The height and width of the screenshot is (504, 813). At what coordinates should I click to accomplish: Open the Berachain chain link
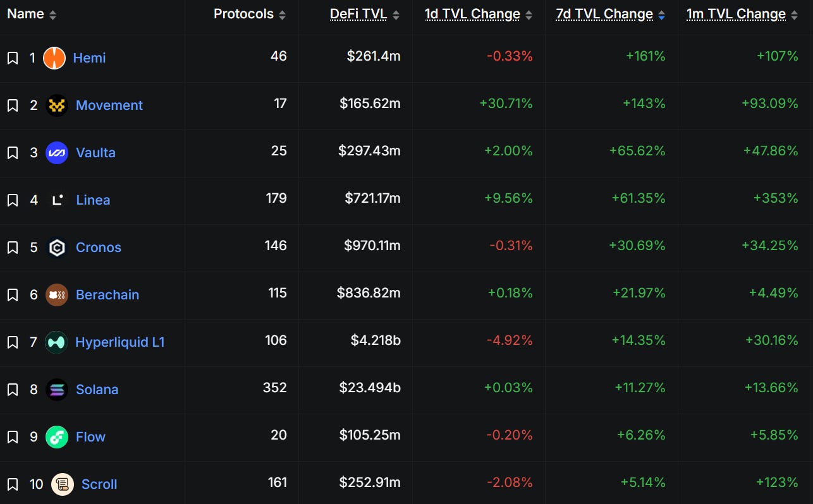click(107, 295)
